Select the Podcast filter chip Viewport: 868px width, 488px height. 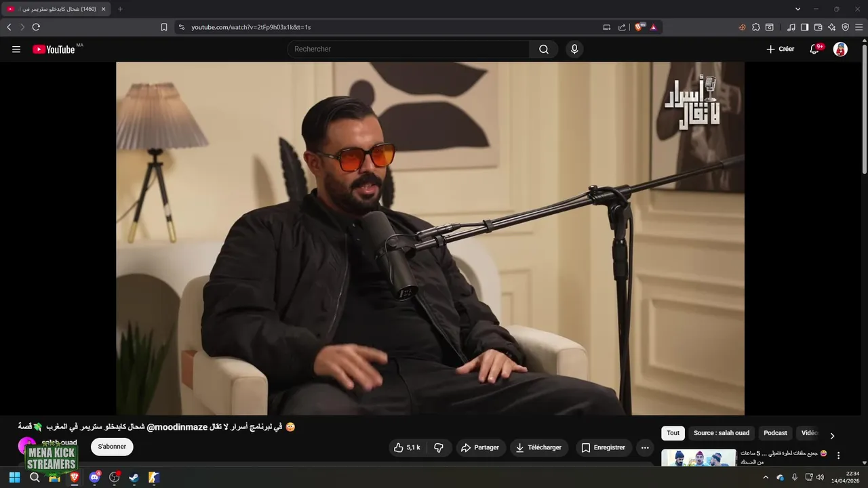point(775,433)
